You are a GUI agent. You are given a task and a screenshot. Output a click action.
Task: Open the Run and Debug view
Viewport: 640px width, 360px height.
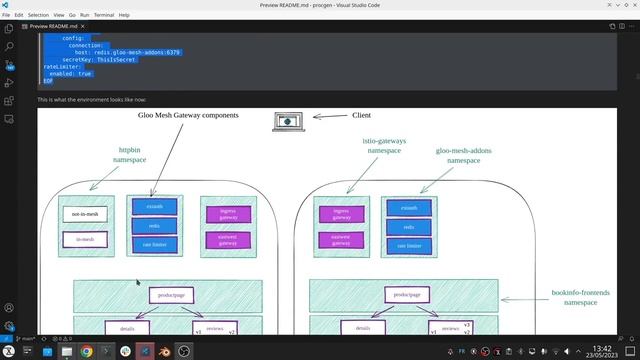[9, 83]
